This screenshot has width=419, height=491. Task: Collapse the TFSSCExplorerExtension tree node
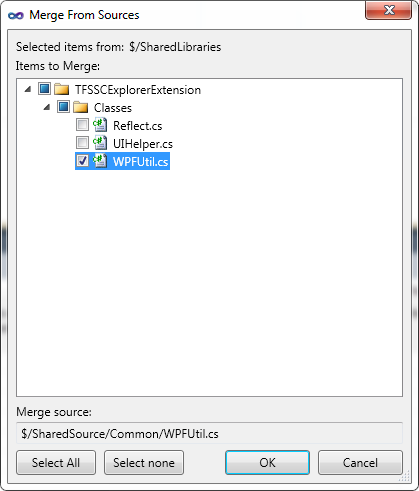(x=28, y=89)
